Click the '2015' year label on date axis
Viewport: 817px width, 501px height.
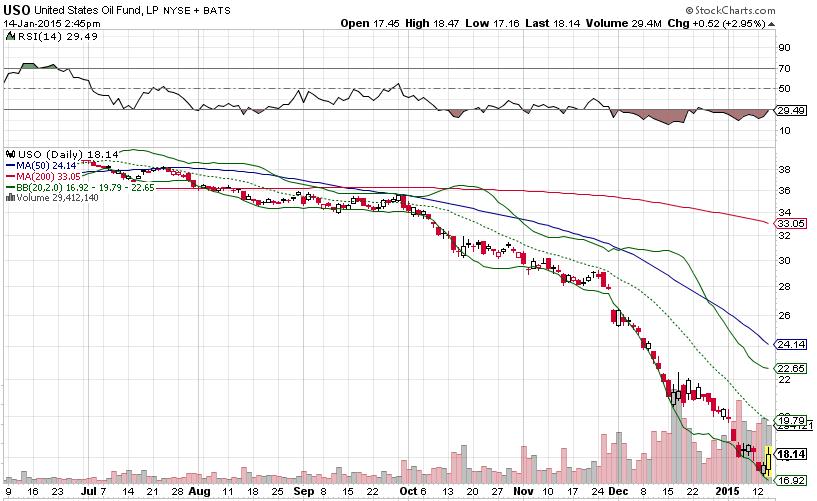(727, 491)
